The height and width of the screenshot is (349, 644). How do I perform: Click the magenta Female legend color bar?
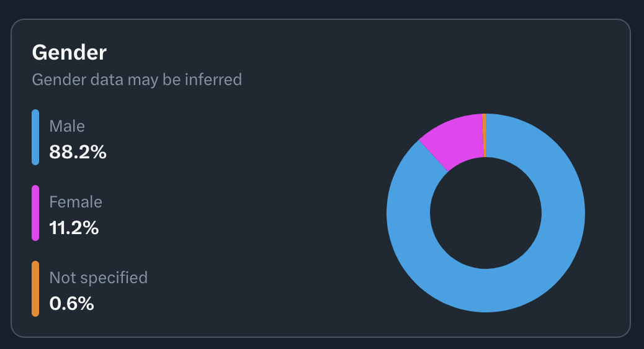(x=35, y=213)
